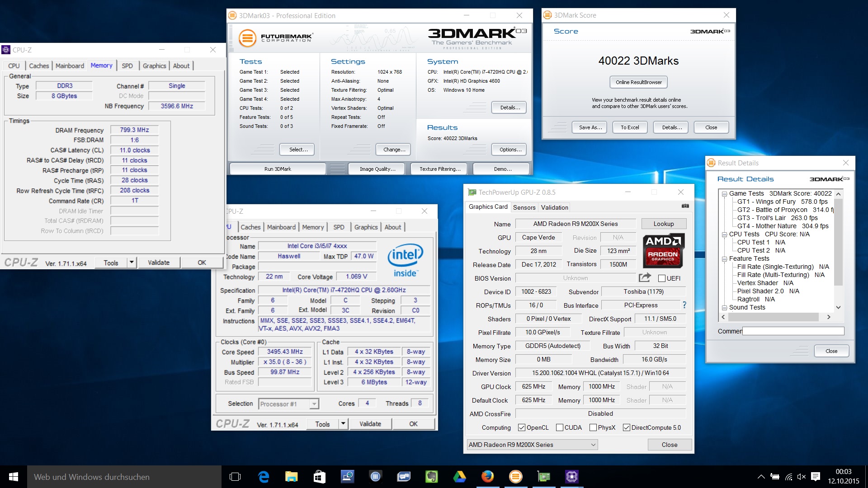Toggle the DirectCompute 5.0 checkbox in GPU-Z

pyautogui.click(x=627, y=427)
